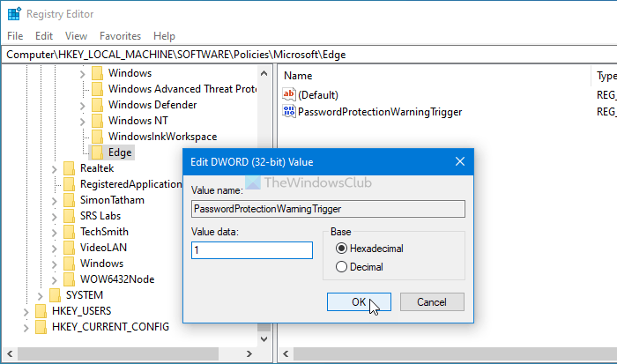This screenshot has height=364, width=617.
Task: Expand the Windows Defender key
Action: (x=83, y=105)
